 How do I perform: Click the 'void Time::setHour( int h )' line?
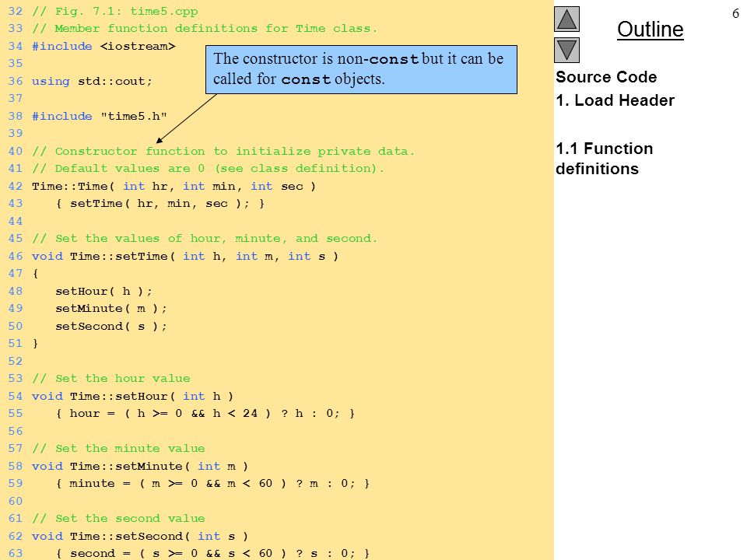coord(132,396)
